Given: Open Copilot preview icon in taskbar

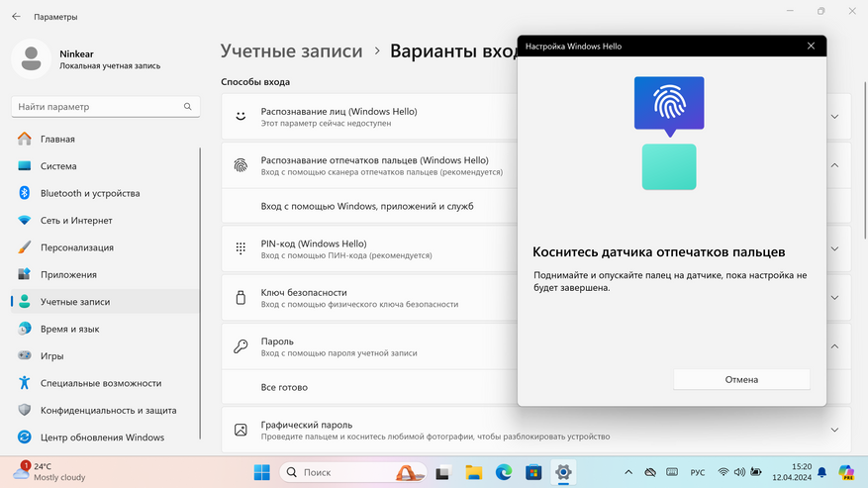Looking at the screenshot, I should [x=846, y=472].
